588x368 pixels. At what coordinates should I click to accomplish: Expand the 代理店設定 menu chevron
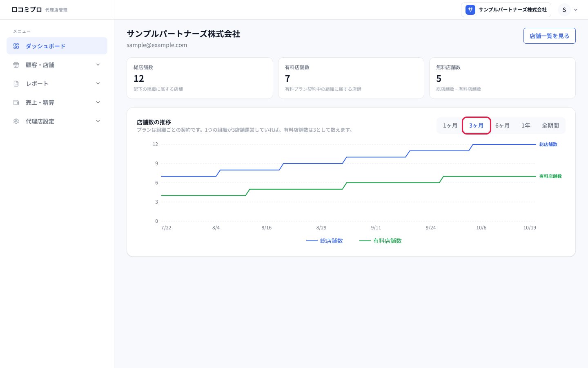tap(98, 121)
